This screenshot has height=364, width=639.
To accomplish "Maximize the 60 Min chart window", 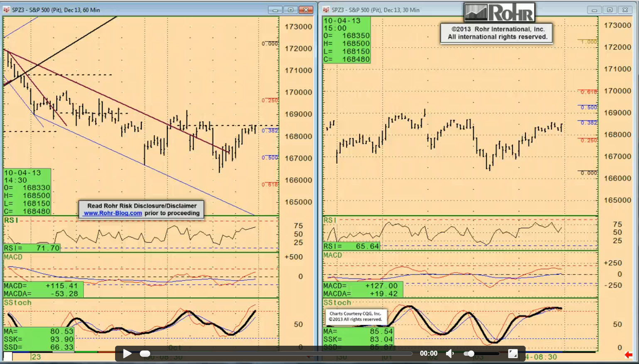I will (x=290, y=10).
